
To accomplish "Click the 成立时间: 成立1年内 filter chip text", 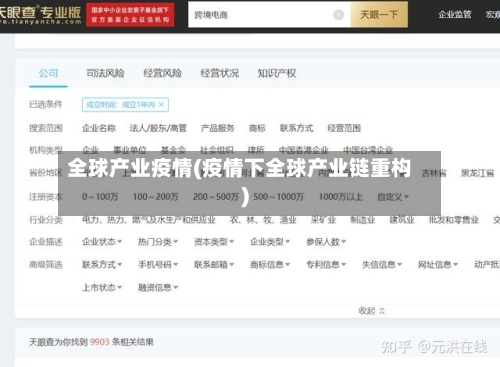I will [x=120, y=105].
